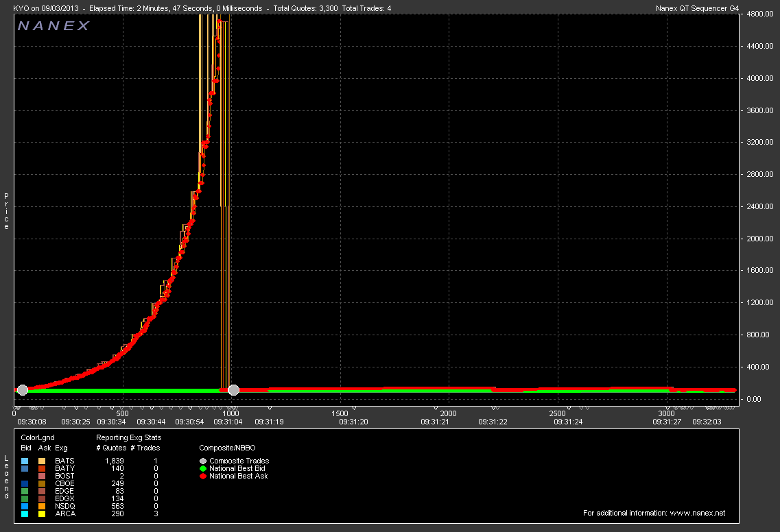Click the first gray composite trade circle

pos(22,389)
